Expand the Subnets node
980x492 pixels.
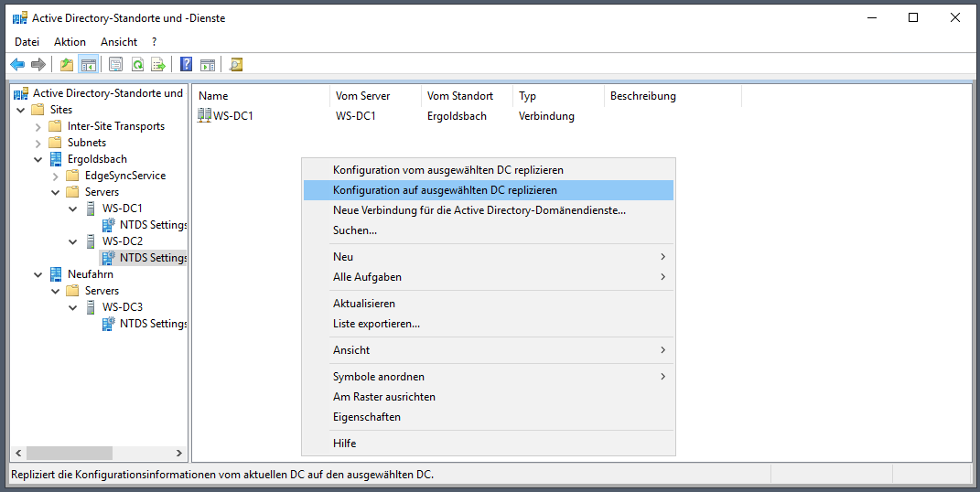38,143
